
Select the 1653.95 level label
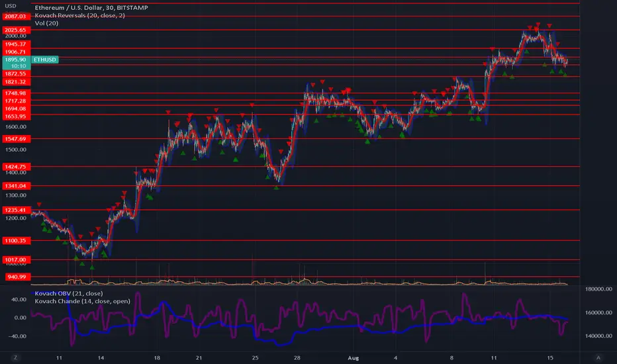click(x=16, y=116)
